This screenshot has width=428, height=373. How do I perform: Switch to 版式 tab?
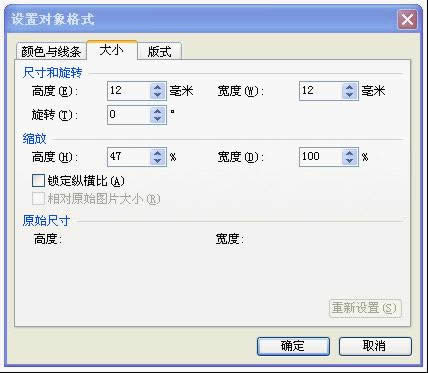tap(159, 52)
